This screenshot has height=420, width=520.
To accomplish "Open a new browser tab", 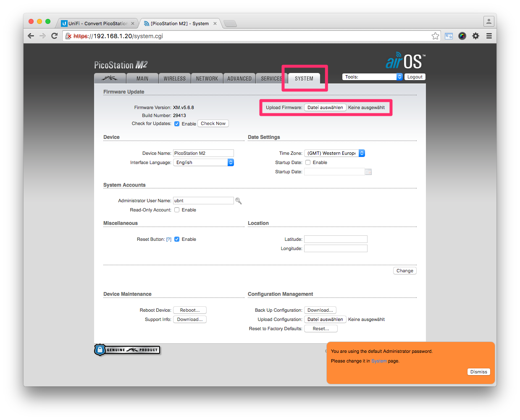I will point(230,23).
